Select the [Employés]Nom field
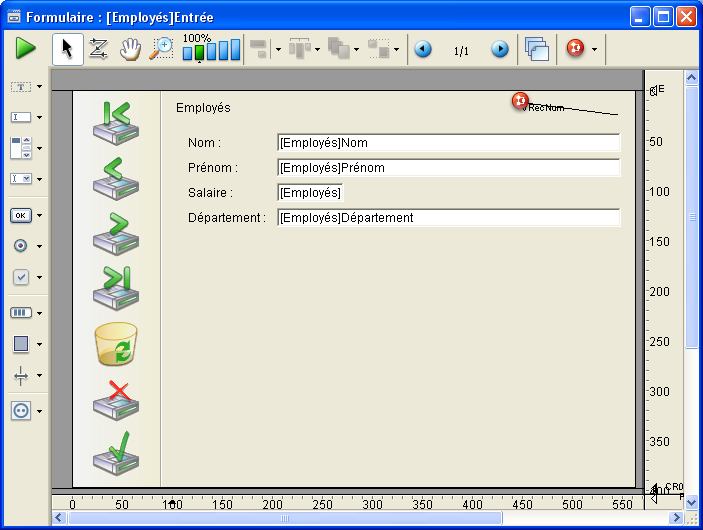The image size is (703, 530). (x=448, y=143)
